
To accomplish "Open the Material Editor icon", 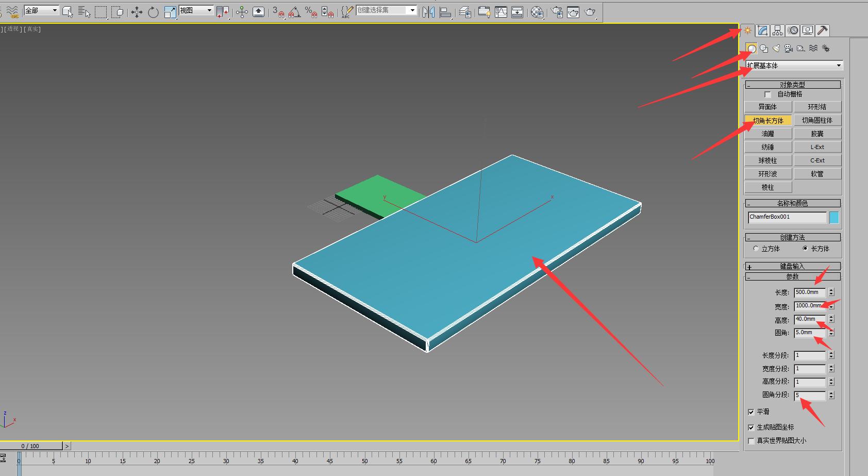I will [x=537, y=12].
